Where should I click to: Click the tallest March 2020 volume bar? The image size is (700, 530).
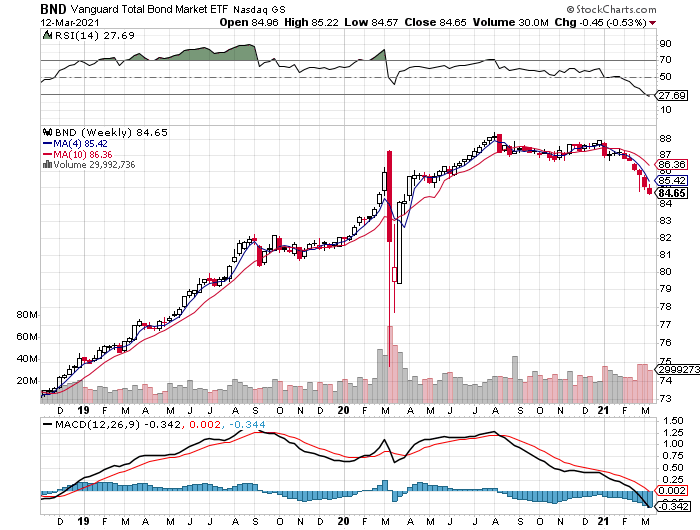(390, 364)
